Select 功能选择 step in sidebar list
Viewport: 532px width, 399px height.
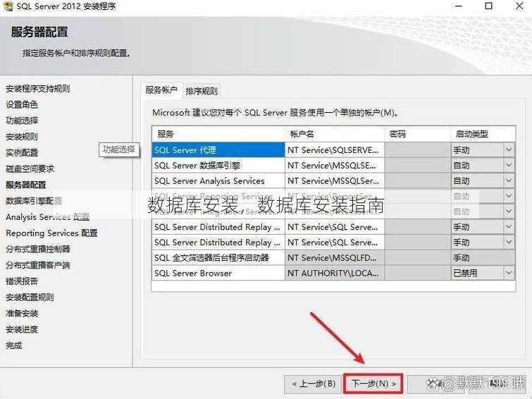point(22,121)
